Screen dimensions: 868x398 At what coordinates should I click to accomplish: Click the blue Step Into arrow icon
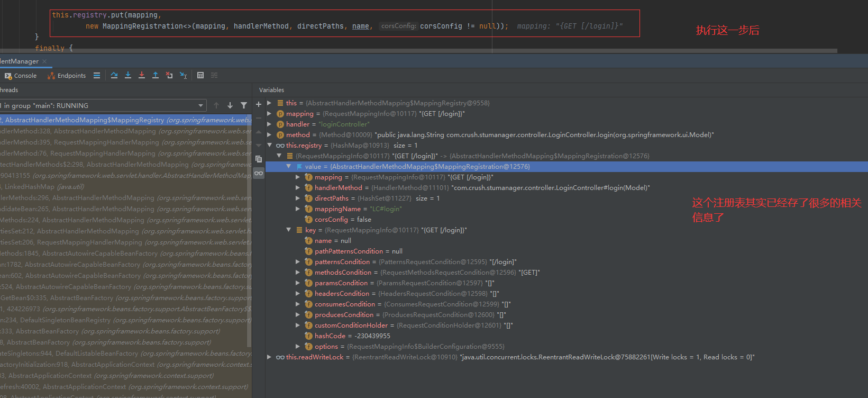tap(128, 75)
